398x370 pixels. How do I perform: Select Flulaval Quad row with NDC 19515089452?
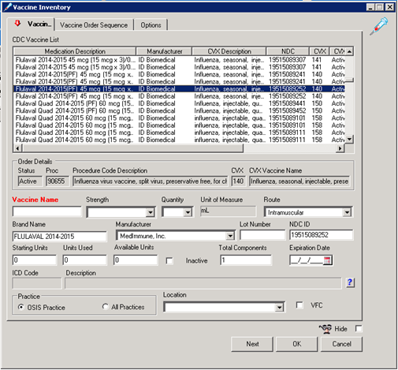click(x=180, y=111)
